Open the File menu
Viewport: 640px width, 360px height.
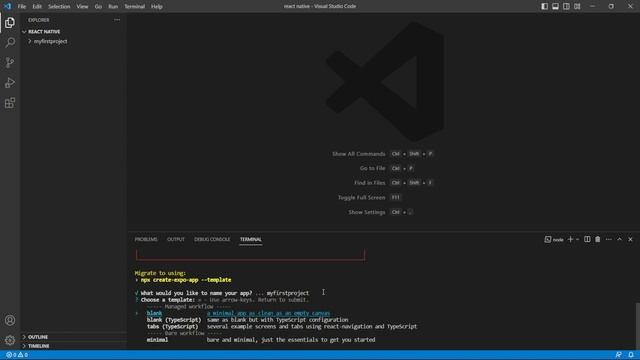coord(22,7)
